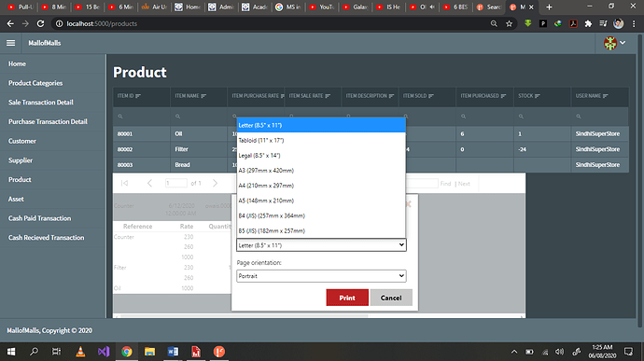Image resolution: width=644 pixels, height=361 pixels.
Task: Open volume control in system tray
Action: [x=559, y=352]
